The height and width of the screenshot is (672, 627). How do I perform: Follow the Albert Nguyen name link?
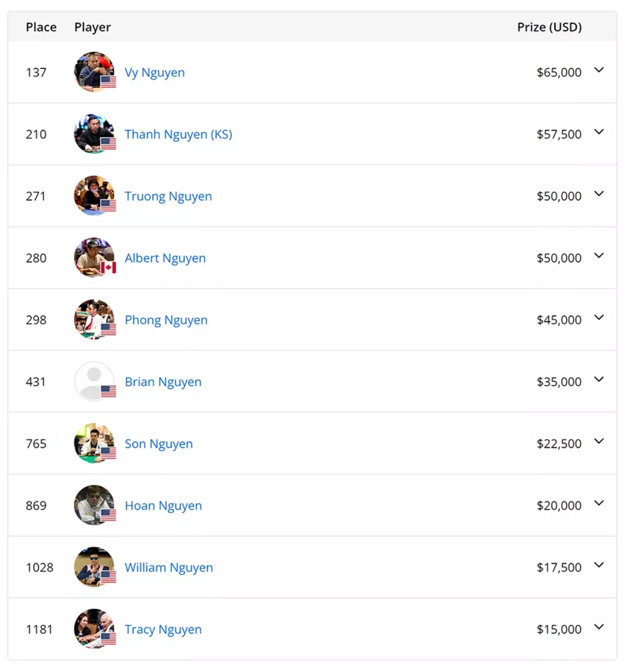pyautogui.click(x=165, y=258)
